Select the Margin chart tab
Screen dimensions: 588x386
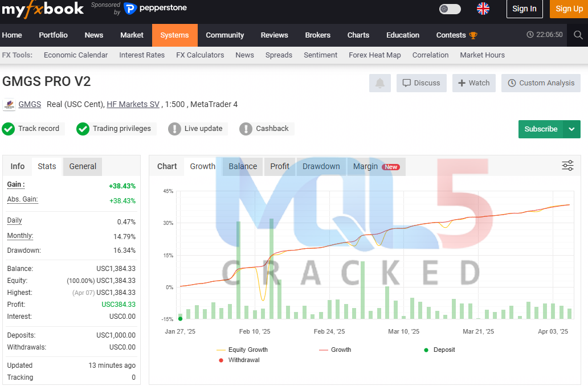376,166
